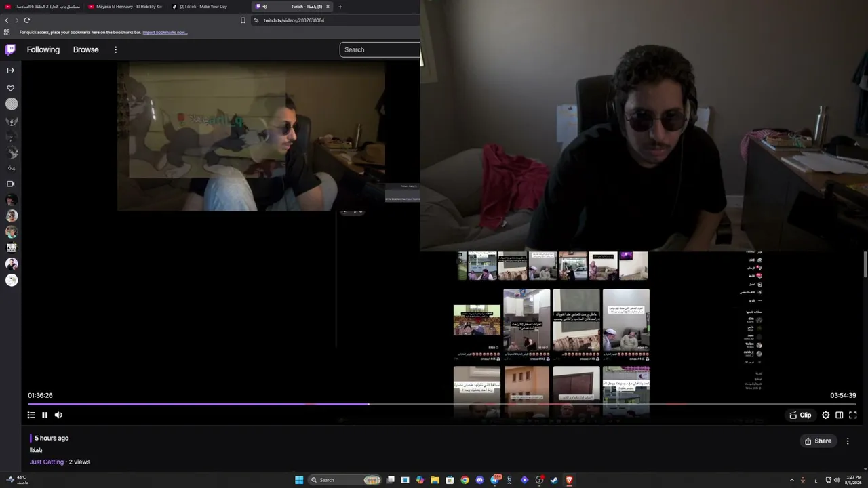Open Task View on taskbar
868x488 pixels.
click(x=391, y=480)
